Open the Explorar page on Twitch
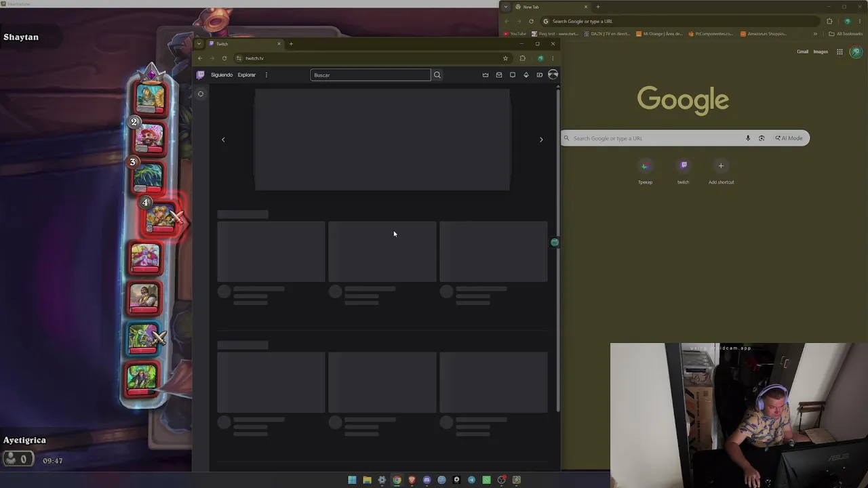 click(x=247, y=75)
